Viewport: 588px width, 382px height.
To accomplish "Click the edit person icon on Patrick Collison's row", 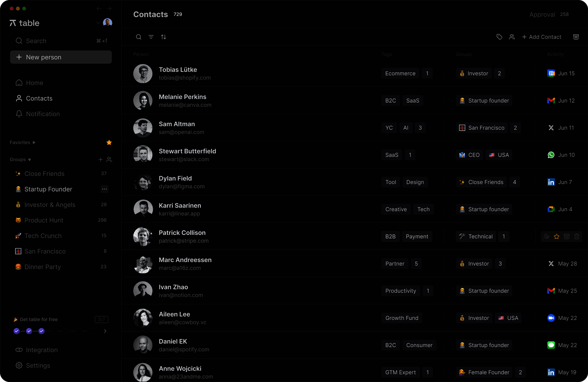I will 546,237.
